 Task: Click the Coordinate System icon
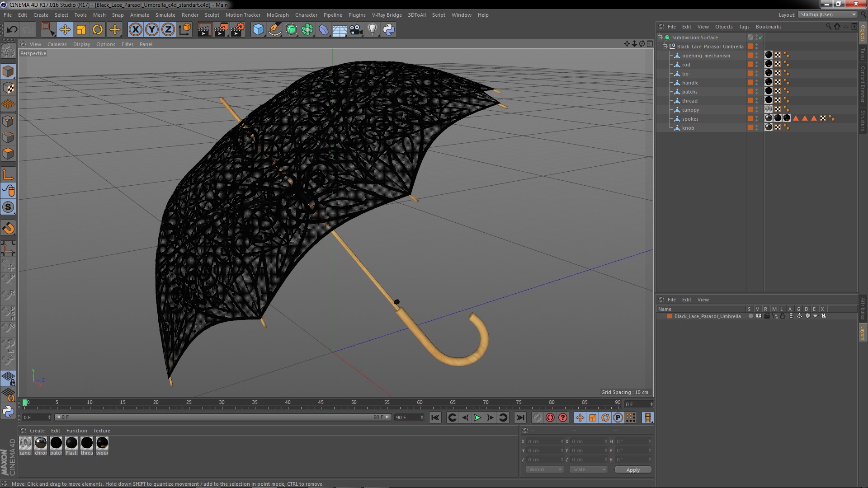point(185,30)
